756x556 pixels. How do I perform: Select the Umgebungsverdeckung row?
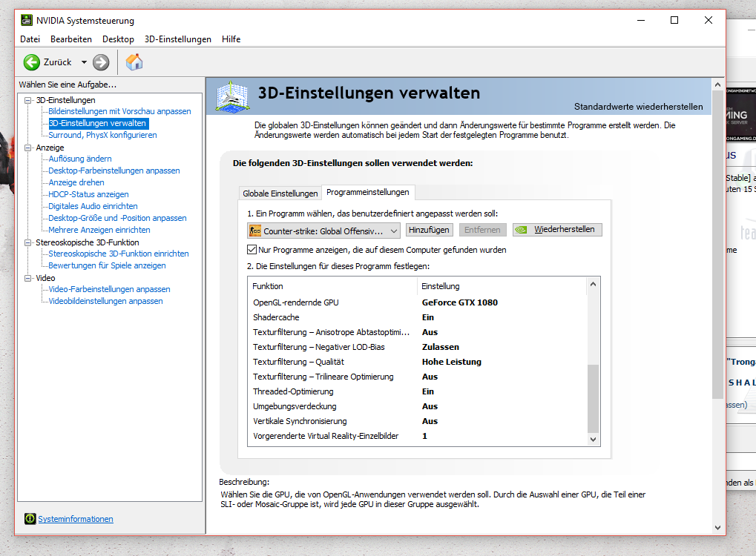418,407
